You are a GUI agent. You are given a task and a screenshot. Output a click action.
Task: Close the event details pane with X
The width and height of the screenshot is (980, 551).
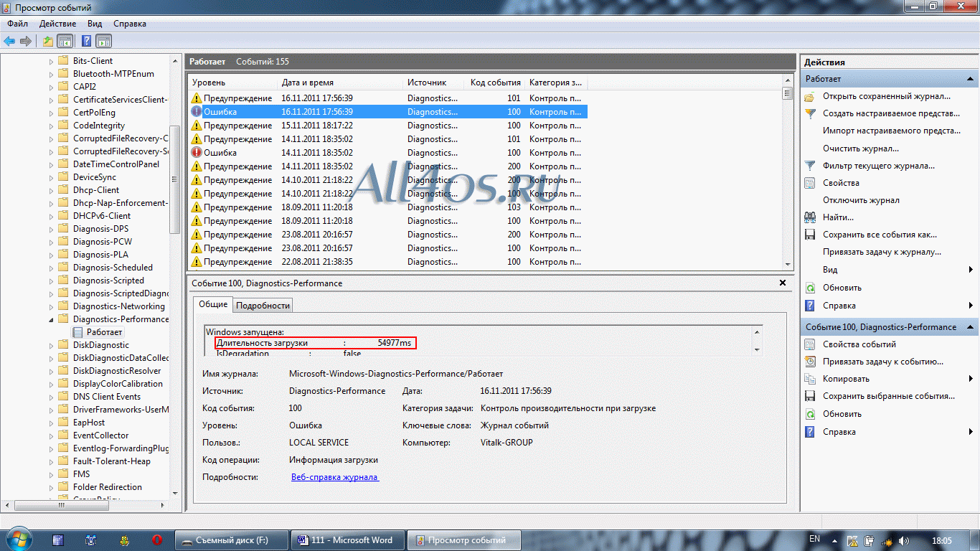[x=783, y=283]
